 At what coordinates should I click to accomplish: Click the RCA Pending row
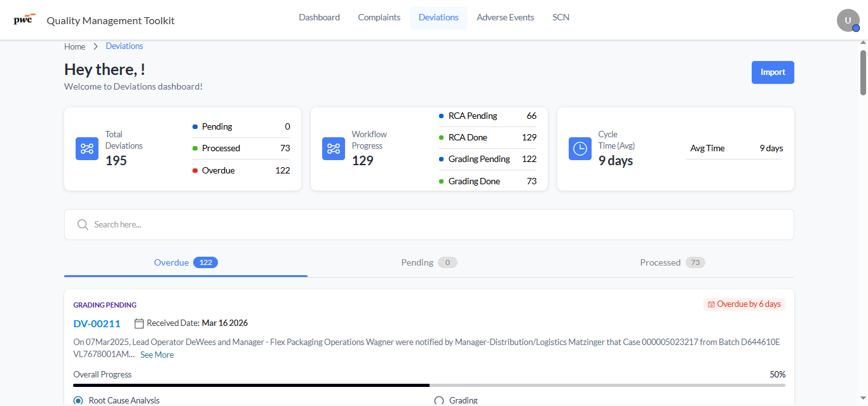[x=488, y=116]
